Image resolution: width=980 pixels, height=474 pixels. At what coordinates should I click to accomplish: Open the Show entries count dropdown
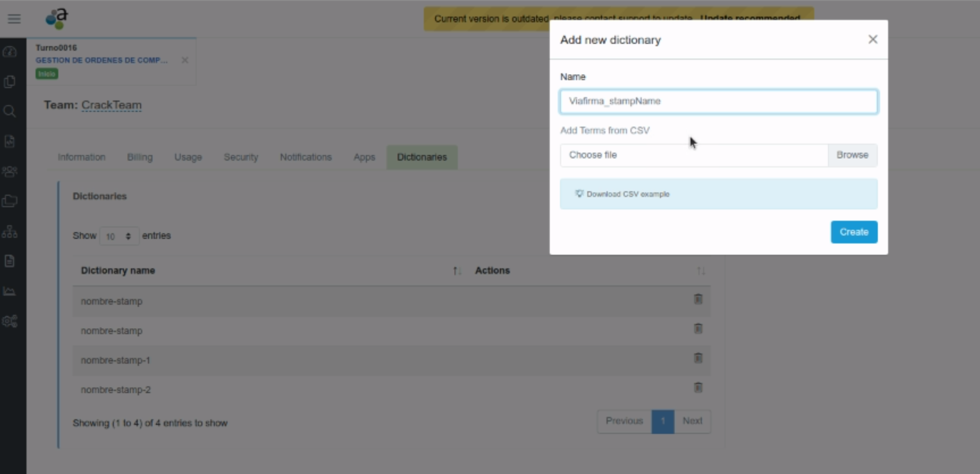(x=120, y=236)
